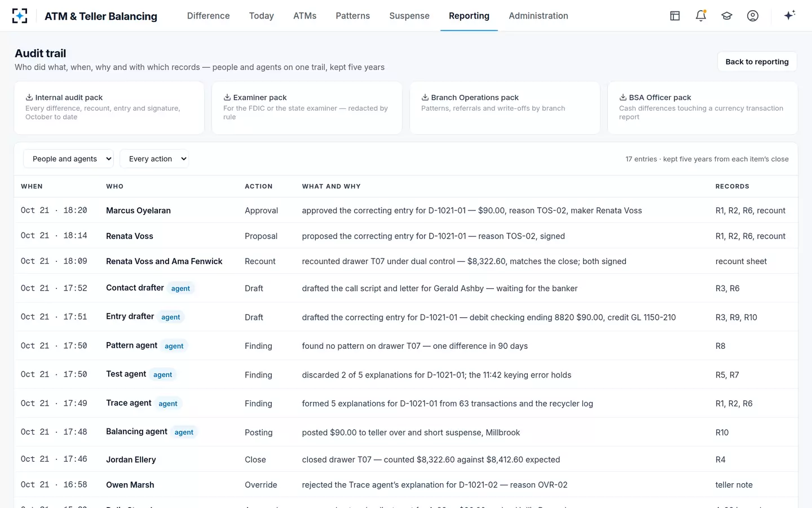Viewport: 812px width, 508px height.
Task: Launch the sparkle AI assistant icon
Action: point(789,15)
